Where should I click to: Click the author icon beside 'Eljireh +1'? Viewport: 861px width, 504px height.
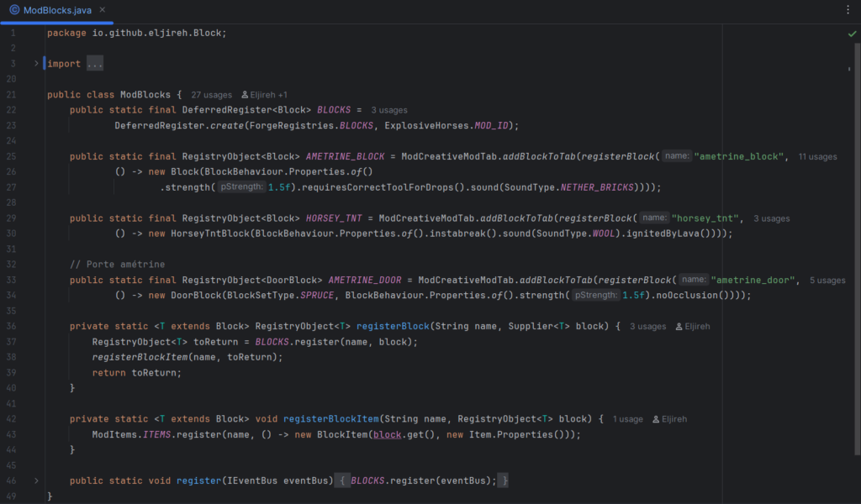pyautogui.click(x=245, y=95)
